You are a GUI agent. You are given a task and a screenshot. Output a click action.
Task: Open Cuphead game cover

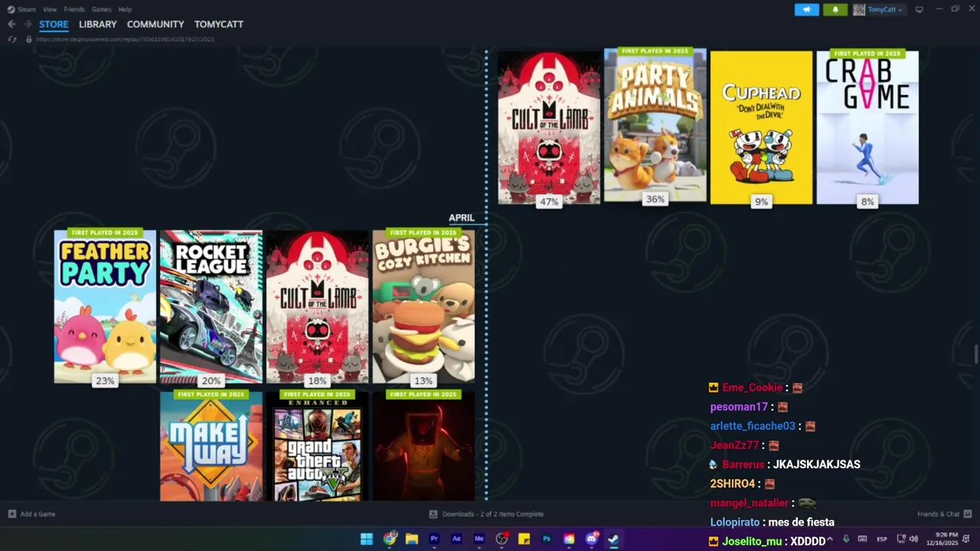(761, 128)
